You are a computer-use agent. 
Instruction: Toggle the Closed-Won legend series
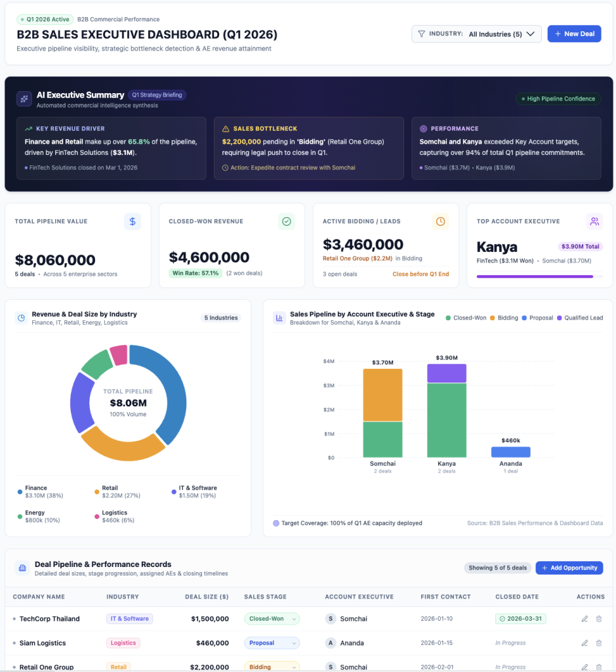466,318
